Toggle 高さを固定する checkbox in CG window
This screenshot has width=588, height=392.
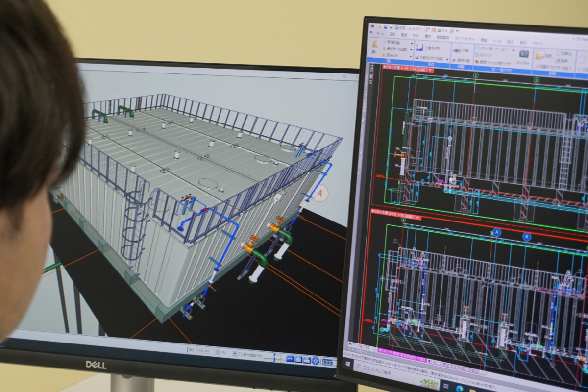point(240,354)
